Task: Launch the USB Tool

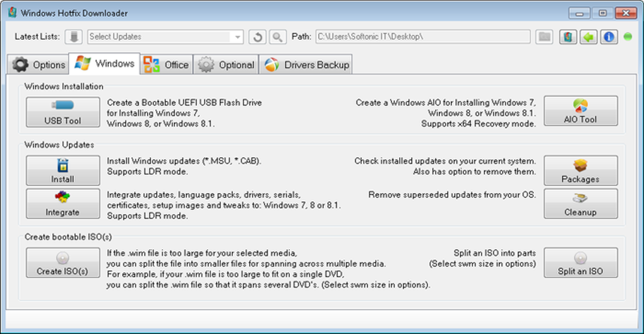Action: coord(63,112)
